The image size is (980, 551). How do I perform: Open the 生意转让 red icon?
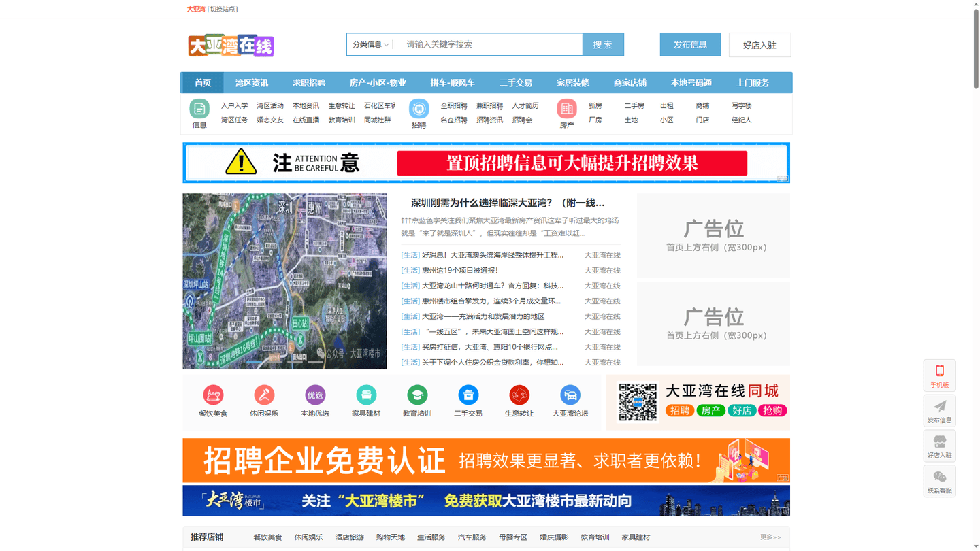tap(519, 395)
